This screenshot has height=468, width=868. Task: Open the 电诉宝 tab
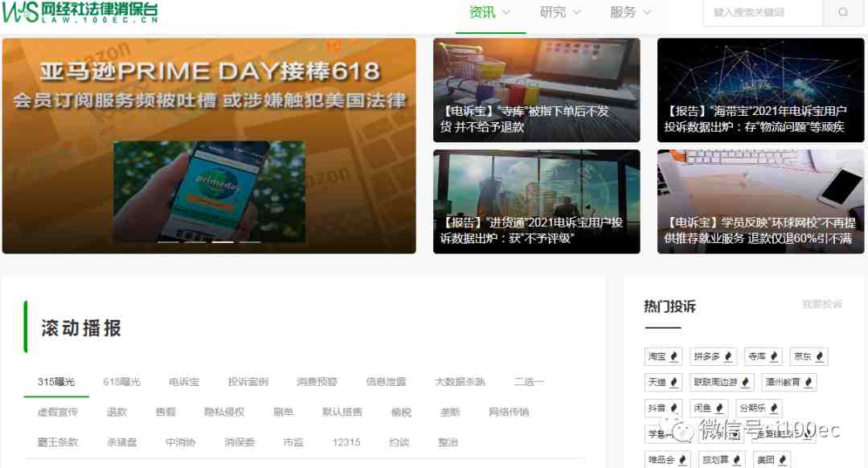click(184, 382)
